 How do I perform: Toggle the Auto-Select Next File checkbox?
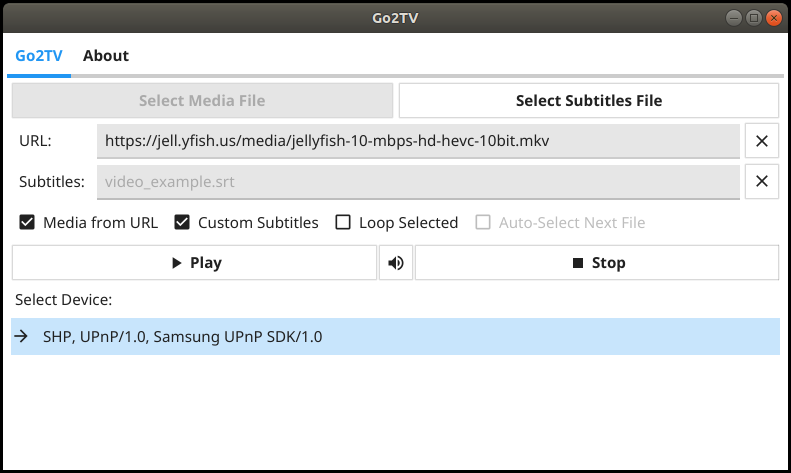[x=483, y=223]
